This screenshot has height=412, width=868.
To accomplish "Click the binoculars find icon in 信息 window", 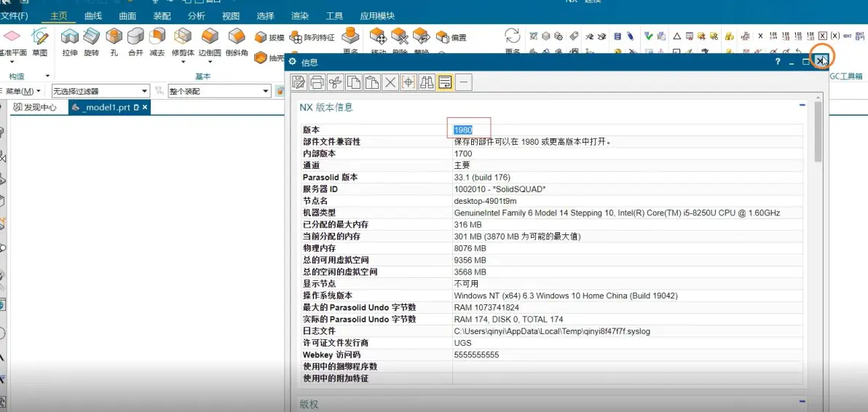I will 427,82.
